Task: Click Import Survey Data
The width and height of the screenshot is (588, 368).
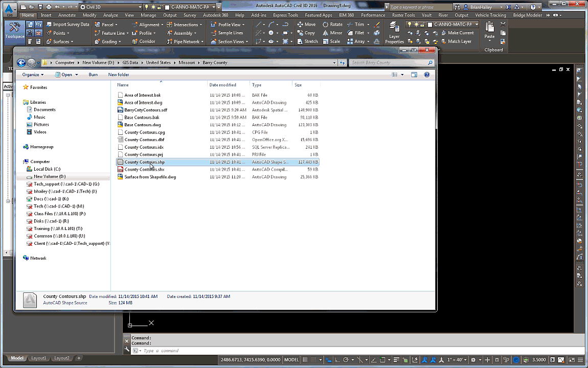Action: [67, 25]
